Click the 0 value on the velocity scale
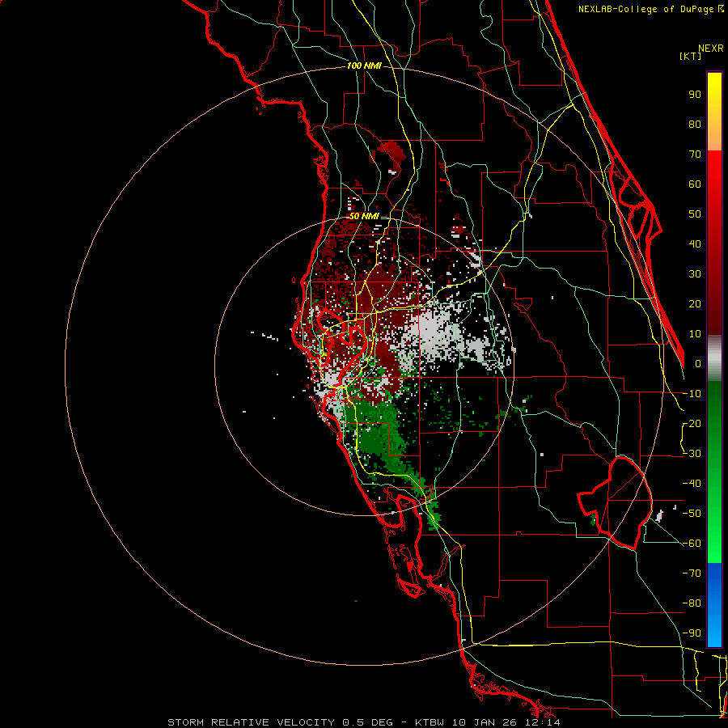728x728 pixels. (698, 364)
